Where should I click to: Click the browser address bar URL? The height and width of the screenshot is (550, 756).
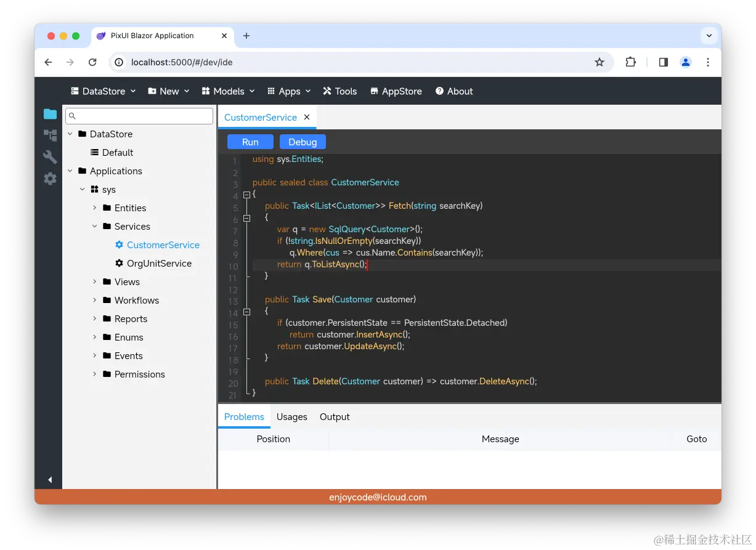pos(182,62)
